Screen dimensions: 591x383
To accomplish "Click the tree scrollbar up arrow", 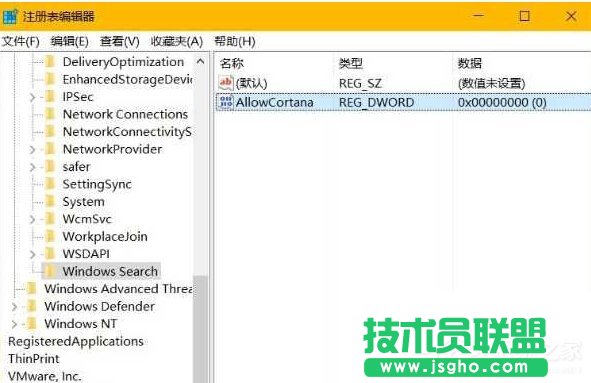I will [x=201, y=61].
